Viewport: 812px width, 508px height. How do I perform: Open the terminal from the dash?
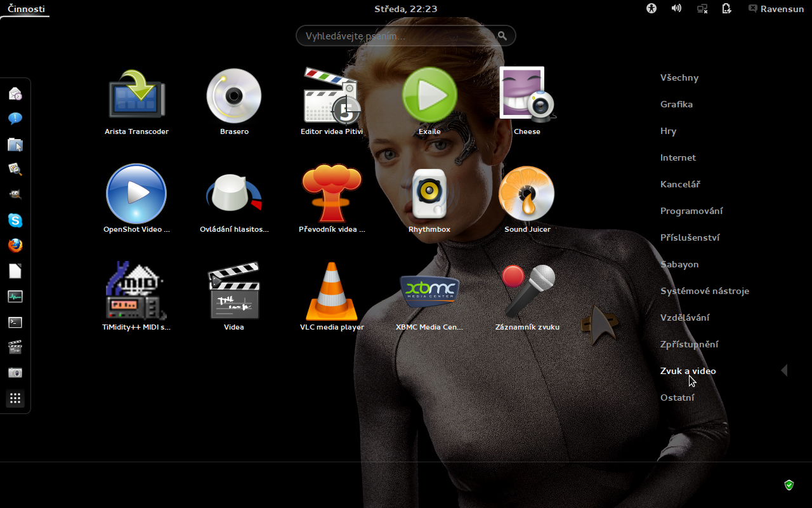click(15, 322)
